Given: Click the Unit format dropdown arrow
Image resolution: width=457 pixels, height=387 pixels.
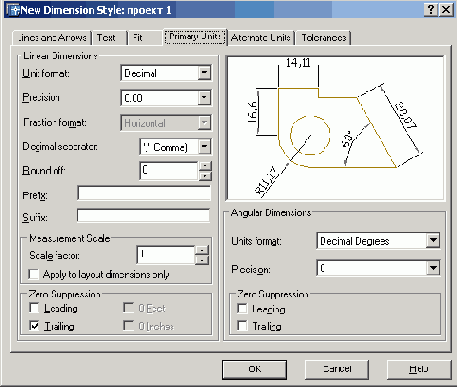Looking at the screenshot, I should click(x=204, y=73).
